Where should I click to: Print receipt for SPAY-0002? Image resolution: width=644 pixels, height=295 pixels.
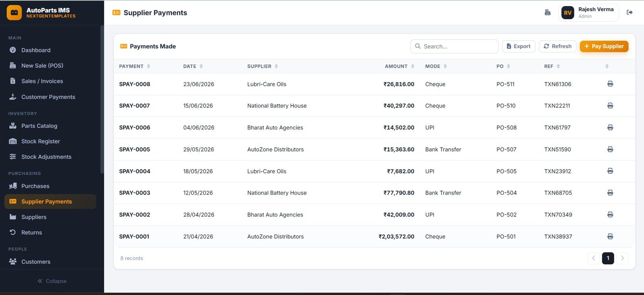[x=610, y=214]
